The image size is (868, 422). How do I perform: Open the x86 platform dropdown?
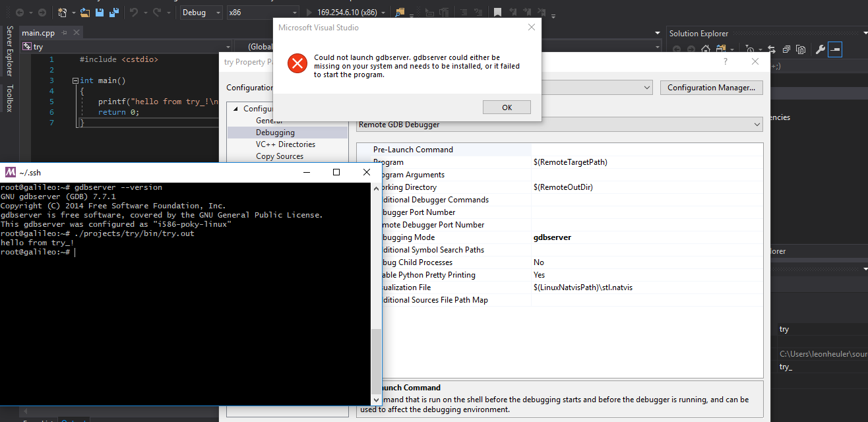tap(263, 12)
